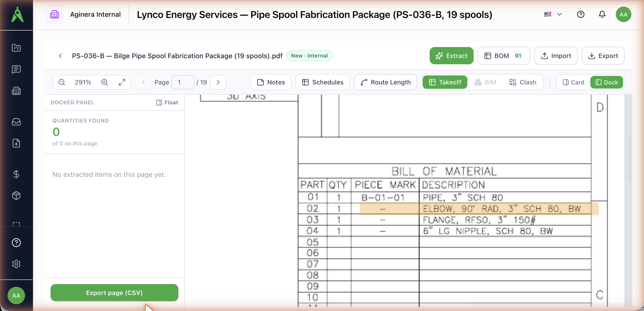Image resolution: width=644 pixels, height=311 pixels.
Task: Click the Quantities Found count 0
Action: tap(56, 132)
